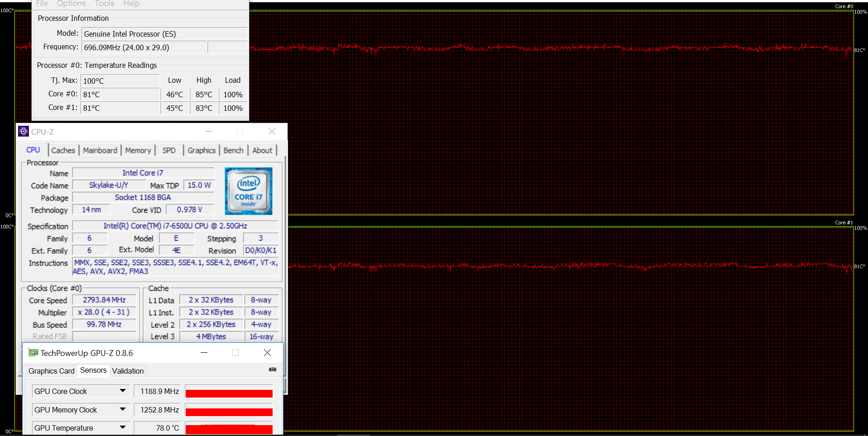The image size is (868, 436).
Task: Switch to GPU-Z Graphics Card tab
Action: (x=51, y=371)
